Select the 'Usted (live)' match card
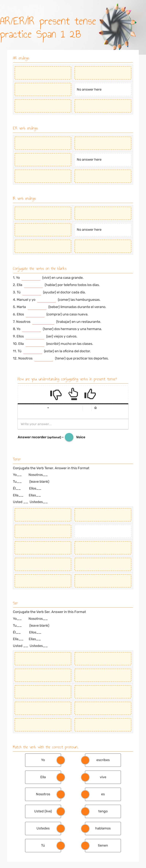 [x=43, y=811]
